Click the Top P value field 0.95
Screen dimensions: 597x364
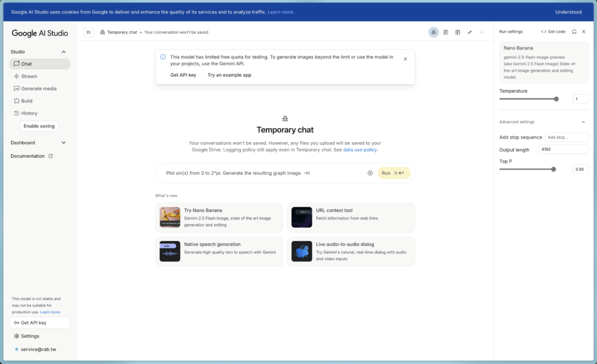tap(580, 169)
